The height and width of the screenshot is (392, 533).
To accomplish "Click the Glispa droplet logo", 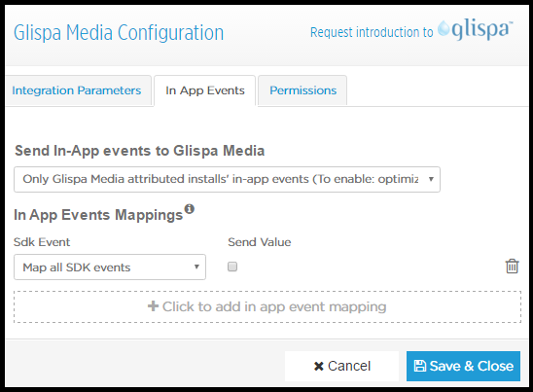I will pyautogui.click(x=444, y=28).
